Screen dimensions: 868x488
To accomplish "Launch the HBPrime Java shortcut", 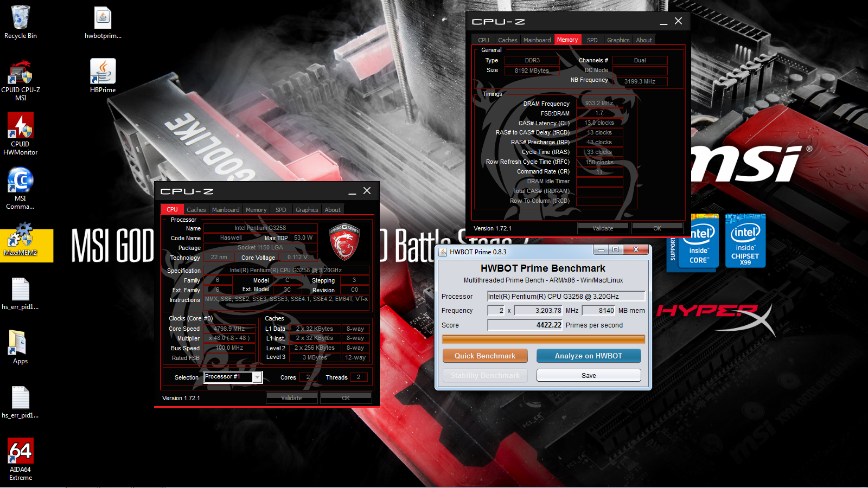I will 103,76.
